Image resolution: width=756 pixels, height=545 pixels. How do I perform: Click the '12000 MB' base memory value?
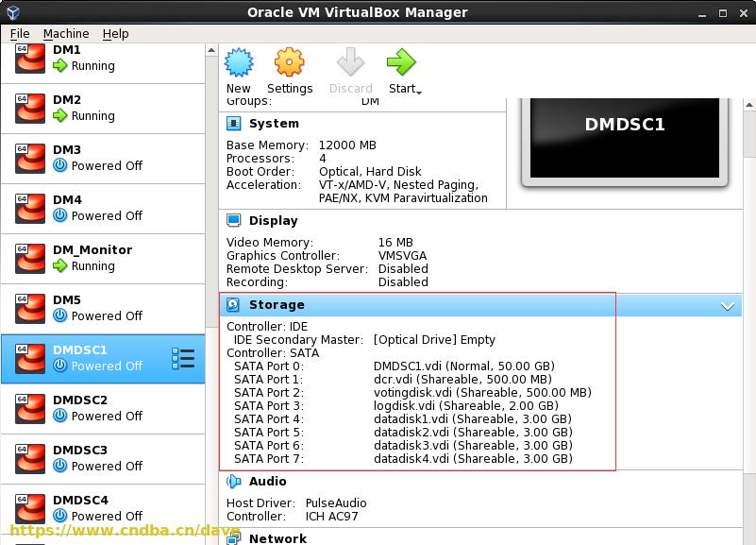click(x=347, y=145)
